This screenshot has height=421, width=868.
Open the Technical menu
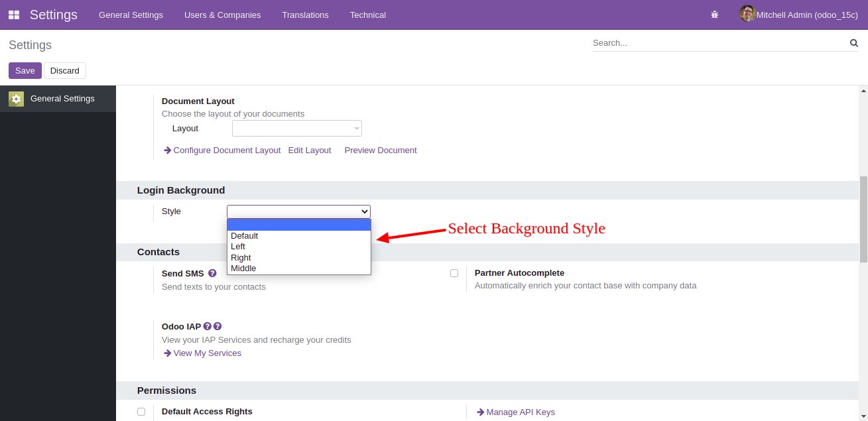(x=367, y=15)
